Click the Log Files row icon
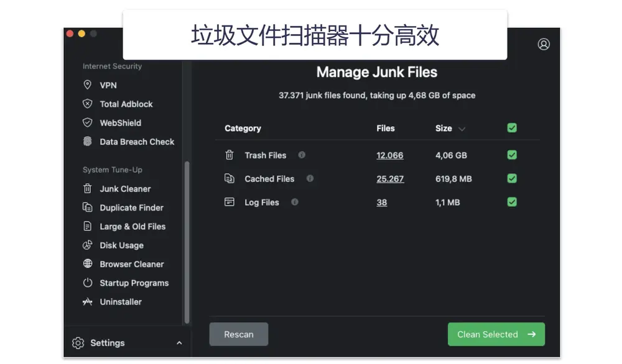Screen dimensions: 622x364 point(230,202)
